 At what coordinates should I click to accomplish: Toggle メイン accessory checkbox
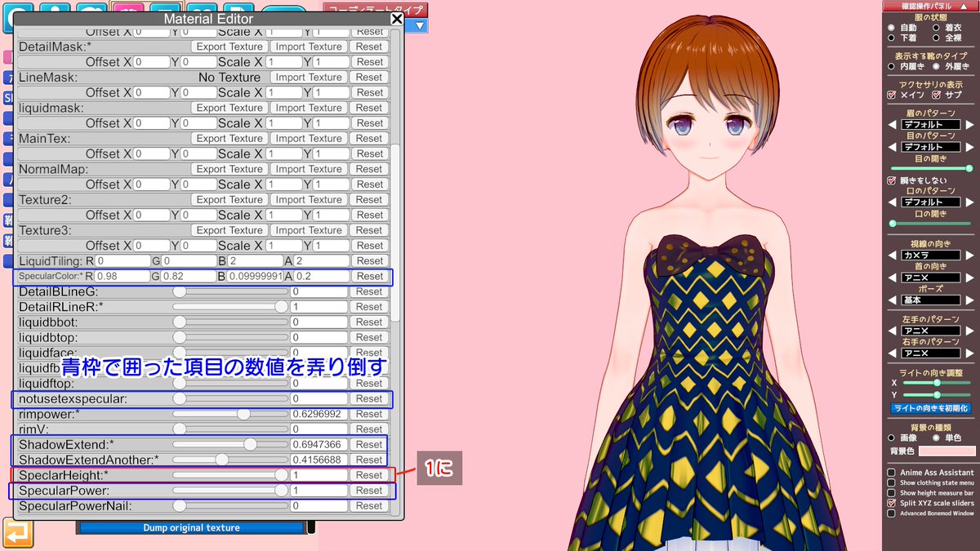pyautogui.click(x=892, y=95)
